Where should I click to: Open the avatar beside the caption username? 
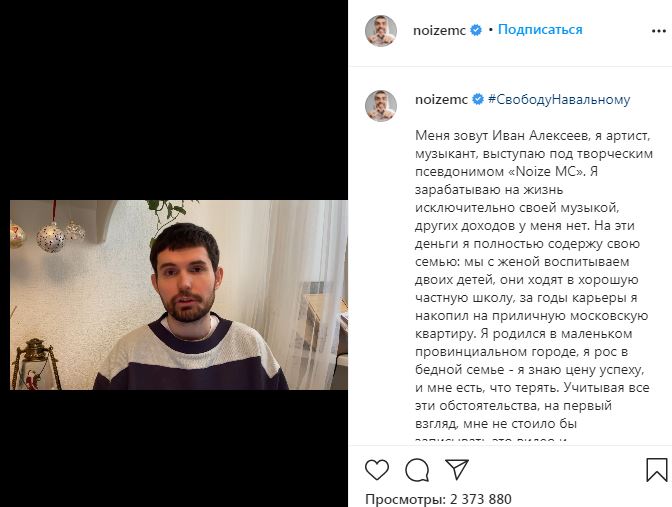point(381,106)
